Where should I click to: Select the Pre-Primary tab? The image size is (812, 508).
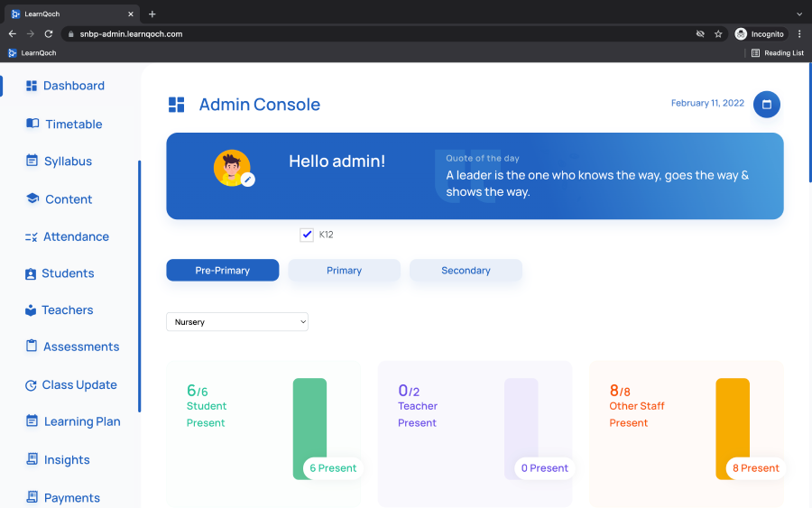click(223, 271)
